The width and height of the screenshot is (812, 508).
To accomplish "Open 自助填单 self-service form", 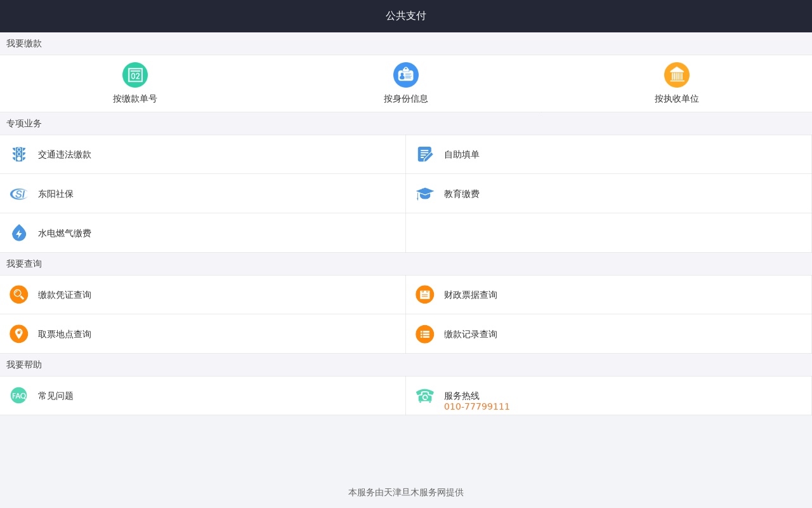I will [x=462, y=155].
